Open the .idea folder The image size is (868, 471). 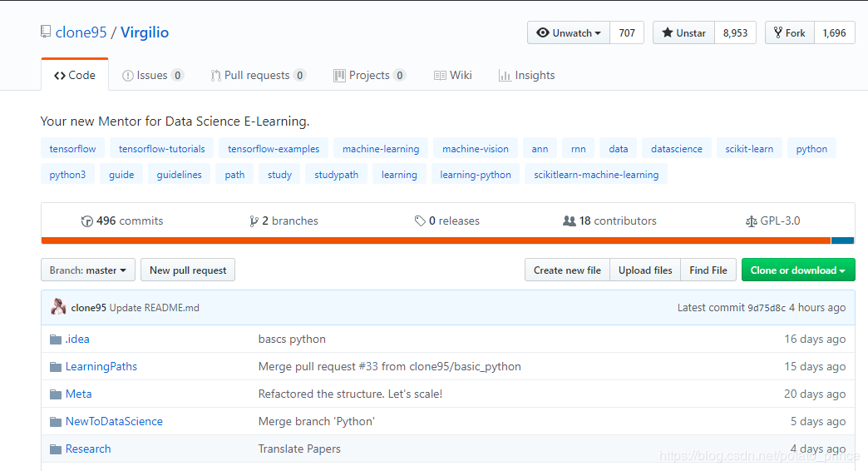(x=77, y=340)
